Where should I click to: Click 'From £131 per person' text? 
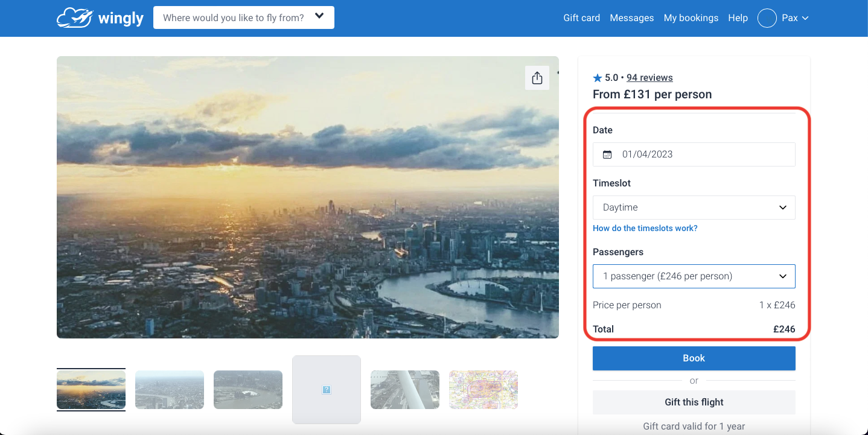(653, 95)
